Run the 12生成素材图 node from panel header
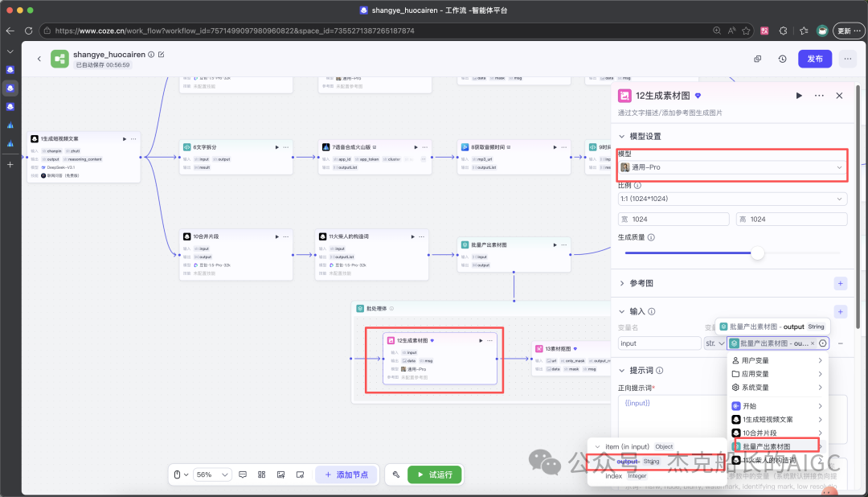The image size is (868, 497). click(x=799, y=96)
